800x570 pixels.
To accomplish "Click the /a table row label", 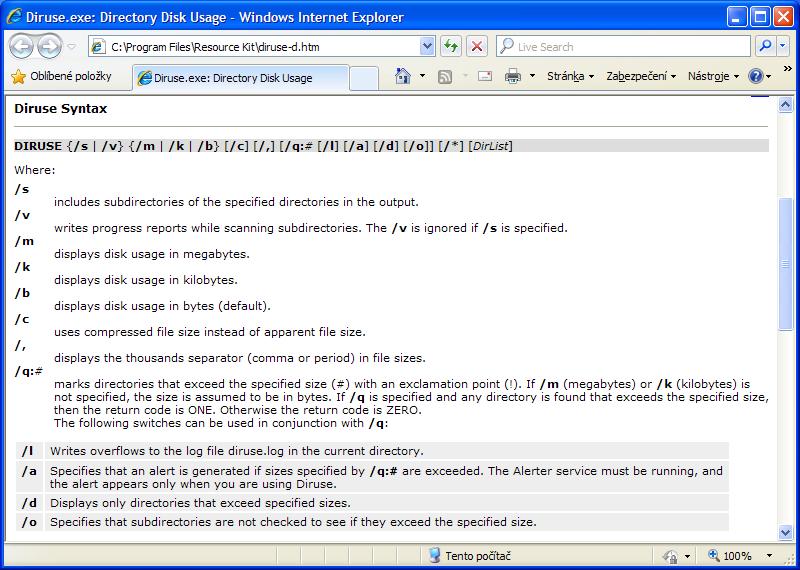I will tap(29, 471).
